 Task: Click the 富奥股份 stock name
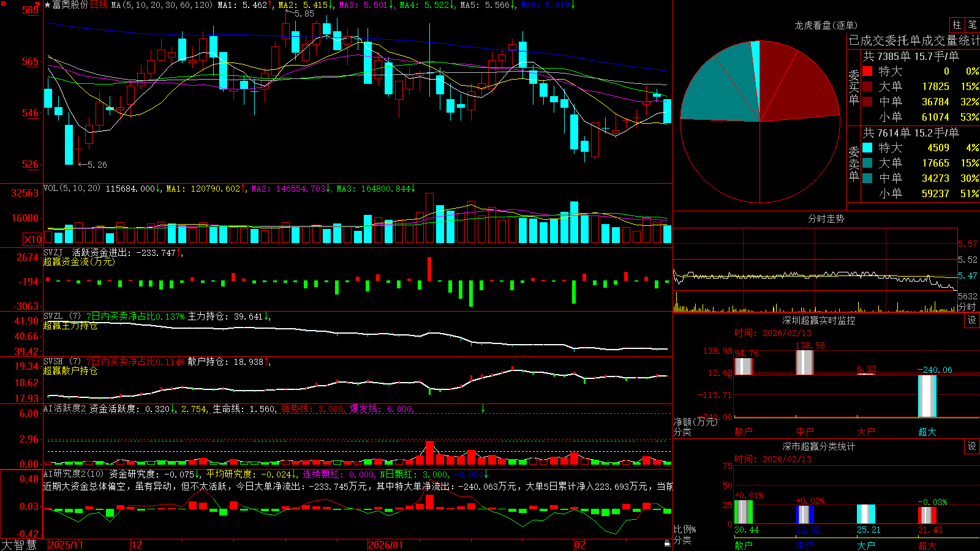point(70,5)
